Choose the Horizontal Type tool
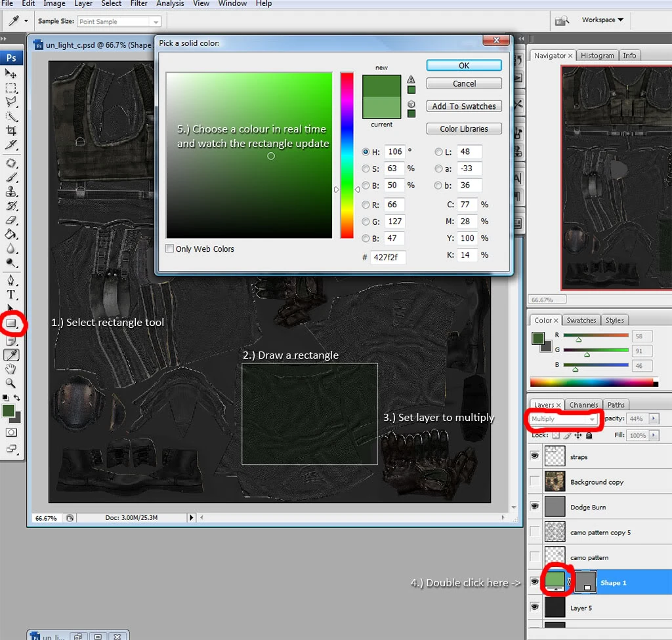 tap(11, 294)
